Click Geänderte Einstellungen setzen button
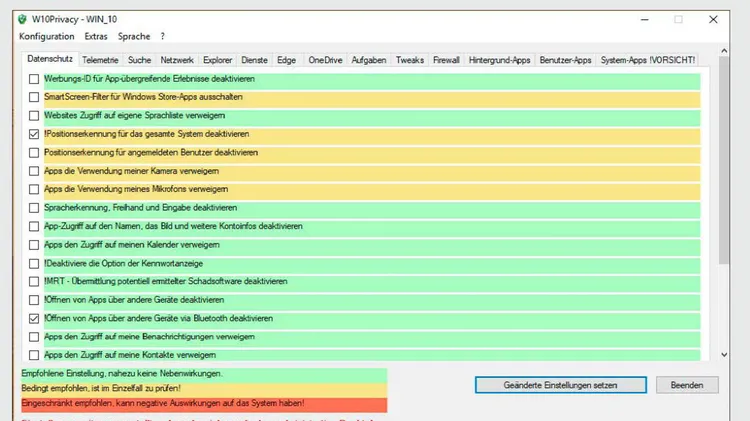The image size is (750, 421). tap(561, 385)
